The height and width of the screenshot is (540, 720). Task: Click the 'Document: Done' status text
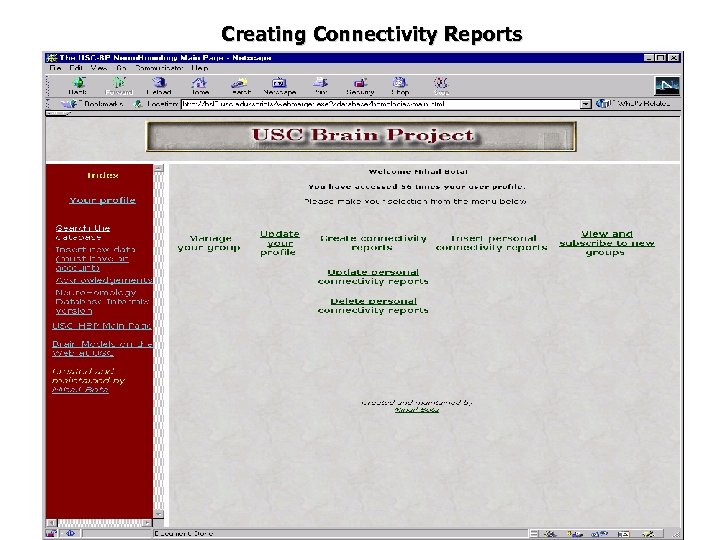coord(184,534)
